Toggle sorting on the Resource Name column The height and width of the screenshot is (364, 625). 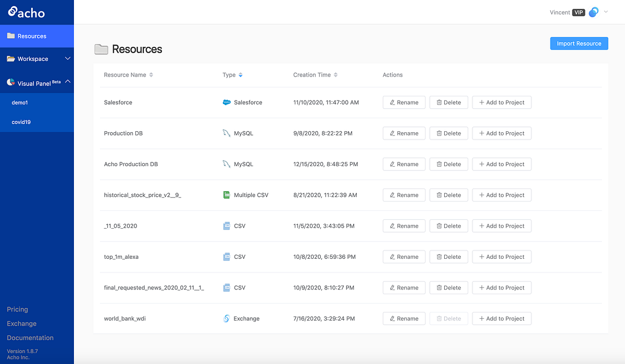click(x=151, y=74)
